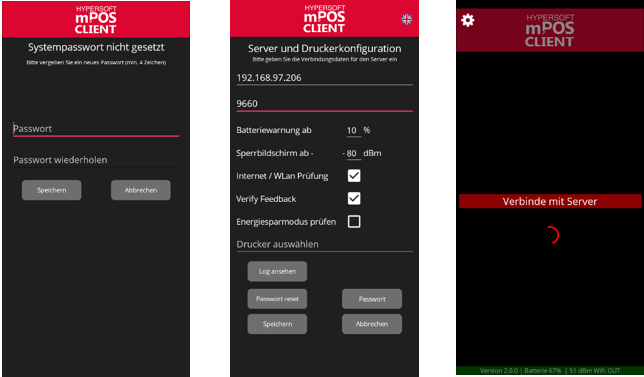
Task: Focus the Passwort wiederholen field
Action: tap(96, 160)
